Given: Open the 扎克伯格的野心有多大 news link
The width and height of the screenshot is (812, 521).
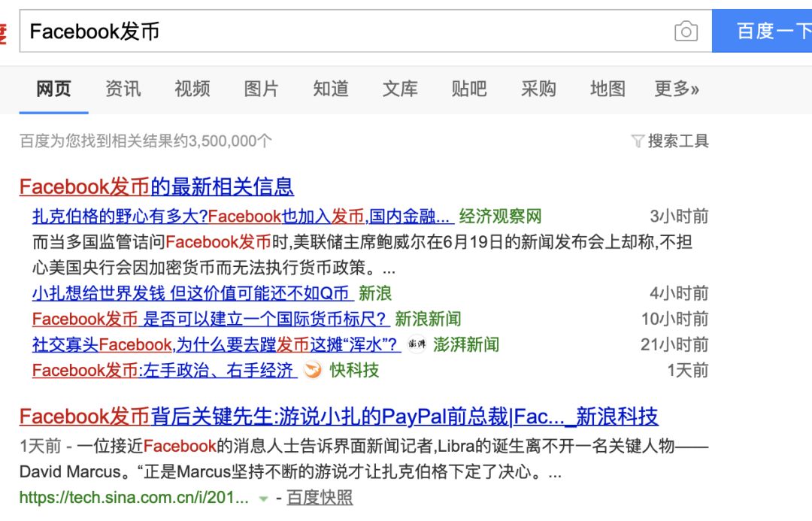Looking at the screenshot, I should (x=243, y=217).
